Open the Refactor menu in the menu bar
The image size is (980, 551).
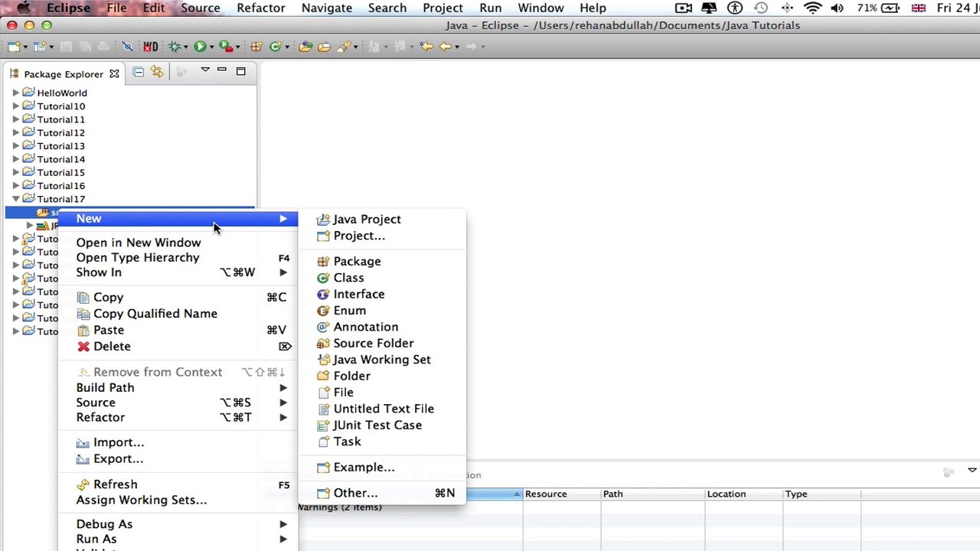(260, 8)
